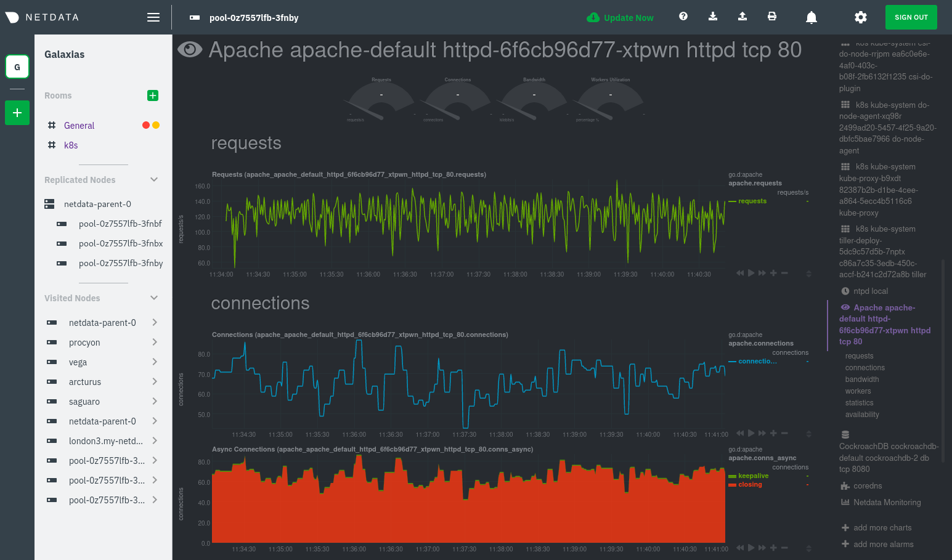Viewport: 952px width, 560px height.
Task: Expand london3.my-netd... node chevron
Action: point(155,440)
